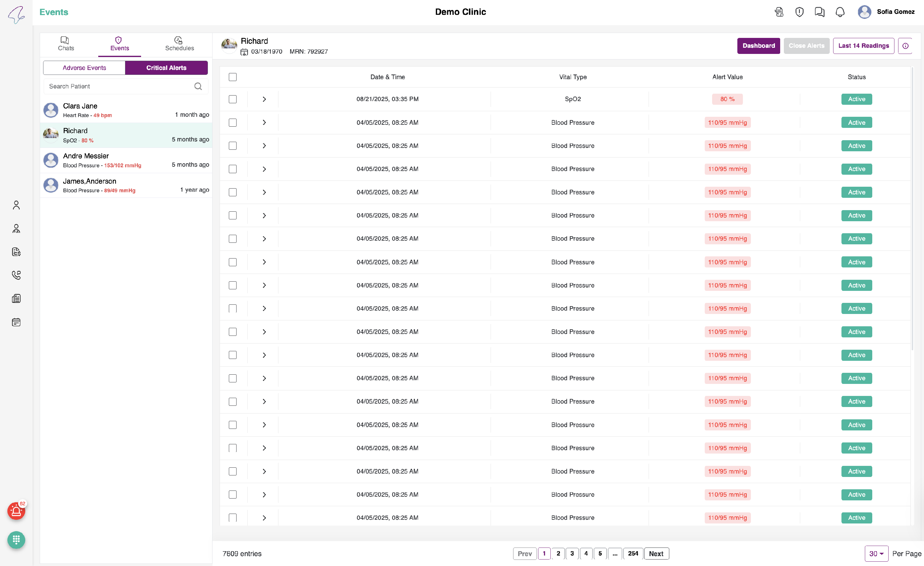The height and width of the screenshot is (566, 924).
Task: Click the shield alert icon in header
Action: (799, 12)
